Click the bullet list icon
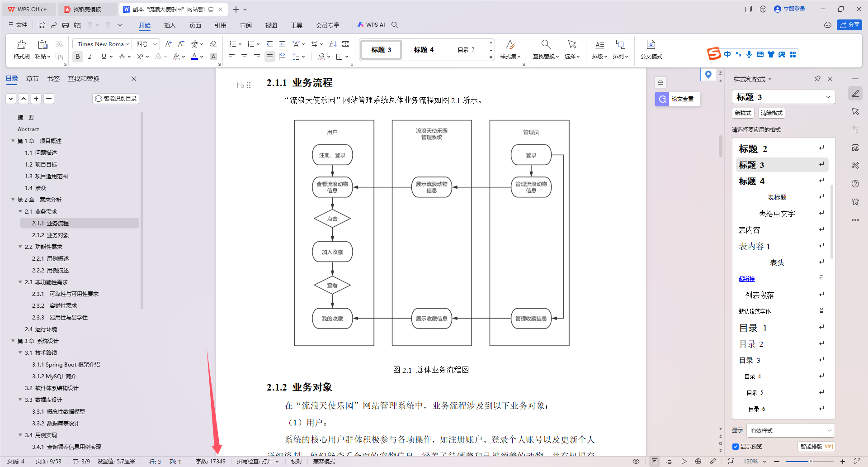 [232, 44]
